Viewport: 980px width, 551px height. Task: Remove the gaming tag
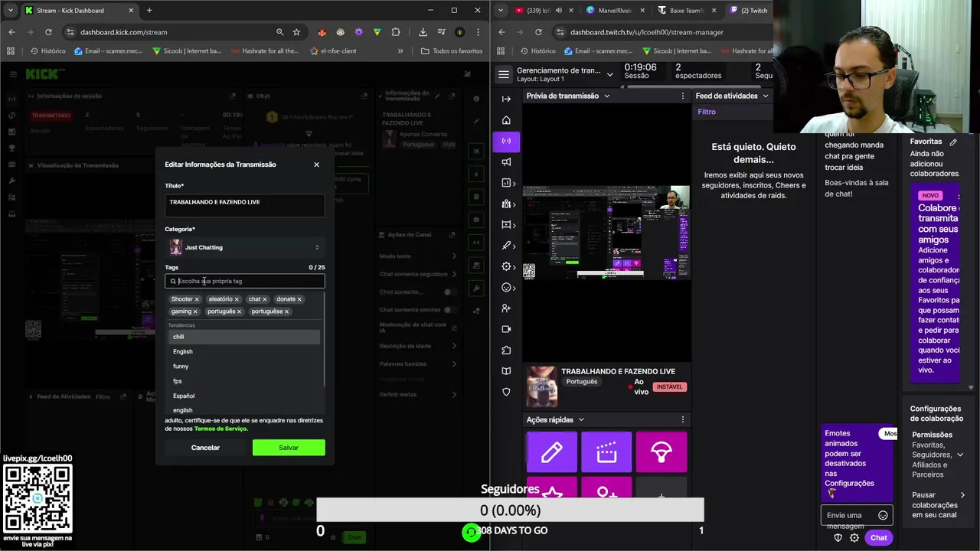click(x=195, y=311)
